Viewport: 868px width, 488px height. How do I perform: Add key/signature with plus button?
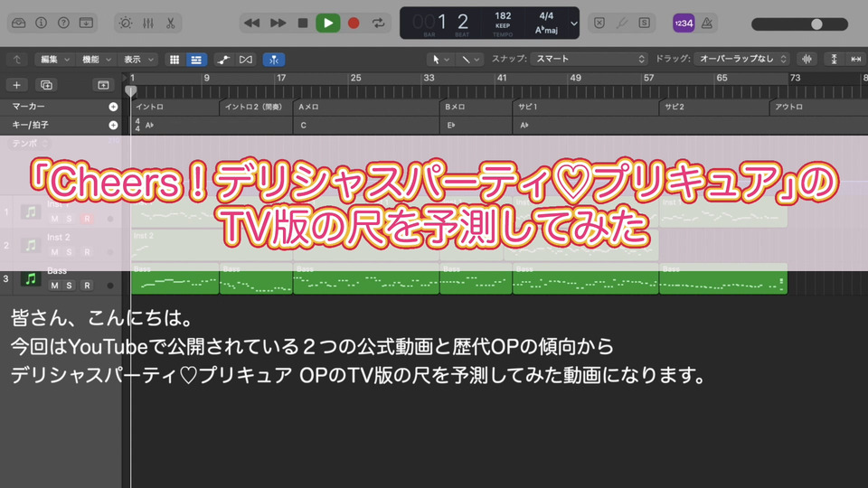113,125
